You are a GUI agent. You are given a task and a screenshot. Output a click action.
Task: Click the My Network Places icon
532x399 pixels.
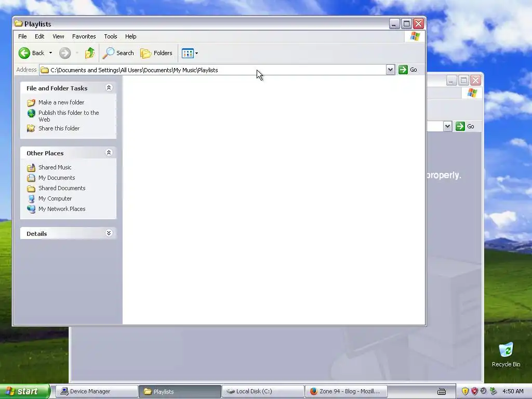[31, 209]
